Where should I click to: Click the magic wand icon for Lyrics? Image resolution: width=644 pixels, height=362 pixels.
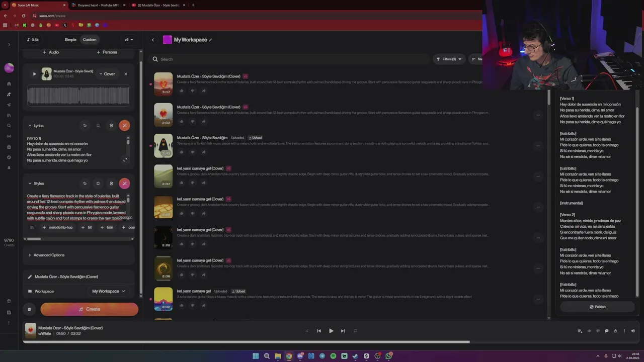124,125
